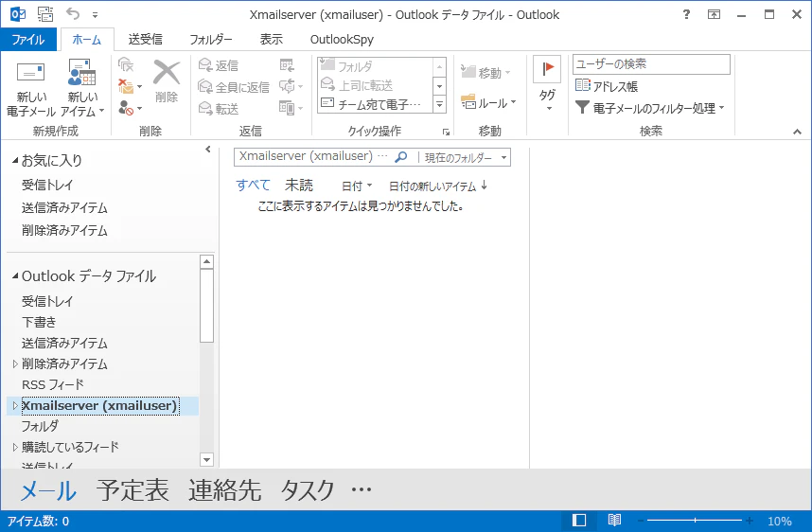Open the 新しいアイテム dropdown
Viewport: 812px width, 532px height.
(83, 88)
